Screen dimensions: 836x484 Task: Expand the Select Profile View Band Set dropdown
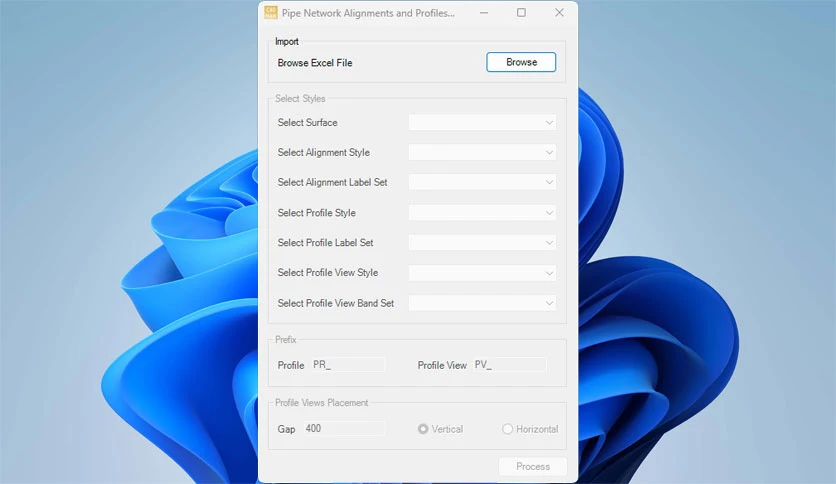483,303
